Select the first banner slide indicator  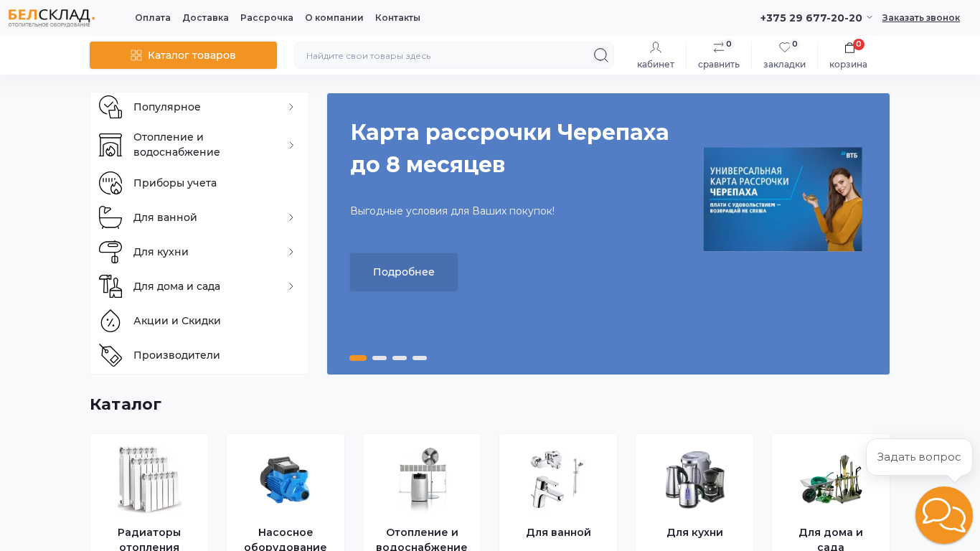358,358
